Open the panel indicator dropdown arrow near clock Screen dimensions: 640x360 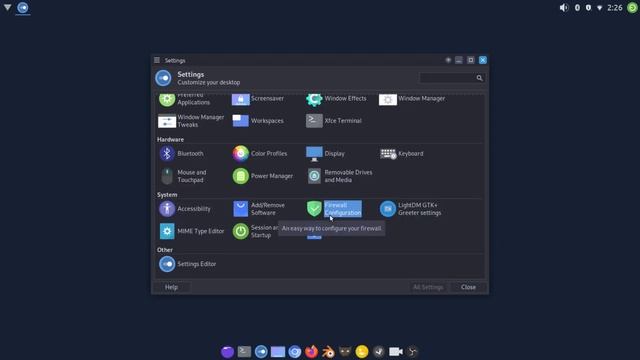(599, 8)
